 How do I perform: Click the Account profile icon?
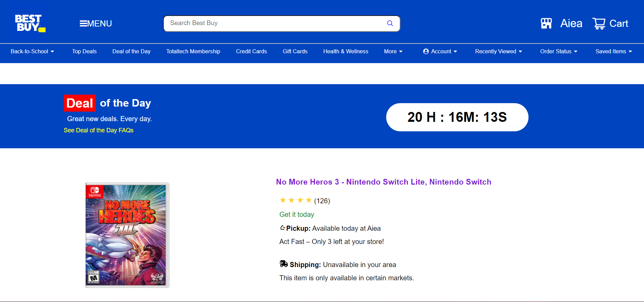tap(426, 51)
